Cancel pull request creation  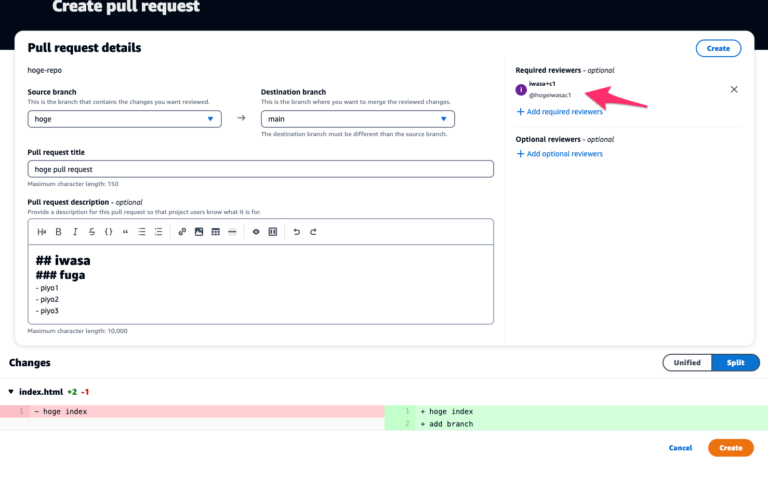pos(680,448)
